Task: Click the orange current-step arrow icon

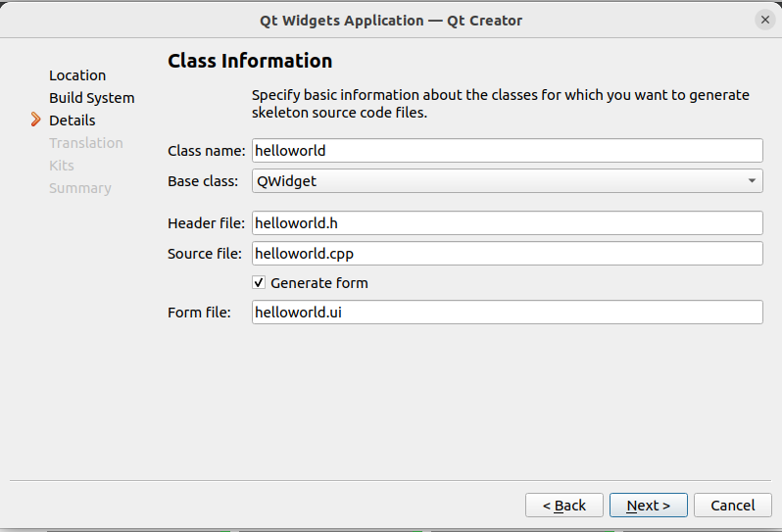Action: [35, 120]
